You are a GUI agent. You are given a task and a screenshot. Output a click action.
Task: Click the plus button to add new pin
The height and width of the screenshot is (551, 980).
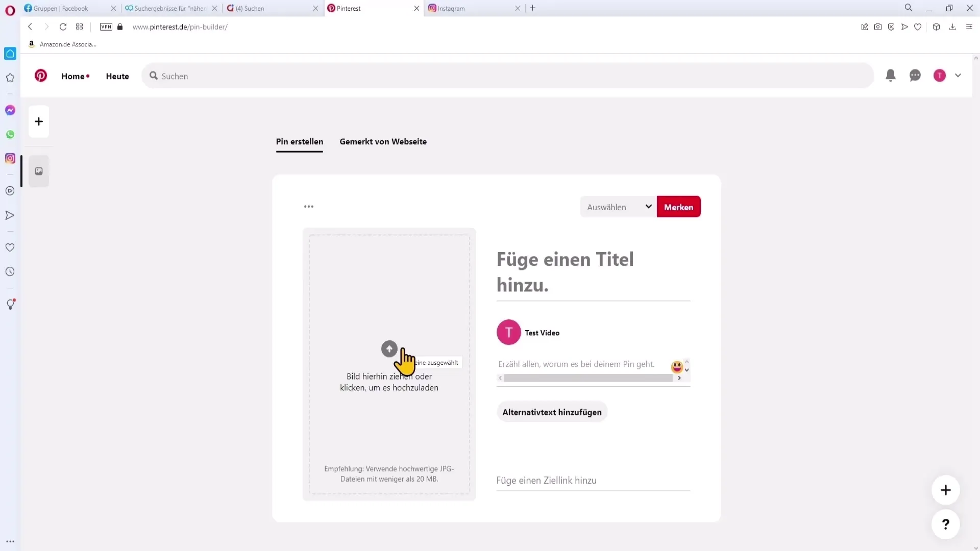[39, 121]
